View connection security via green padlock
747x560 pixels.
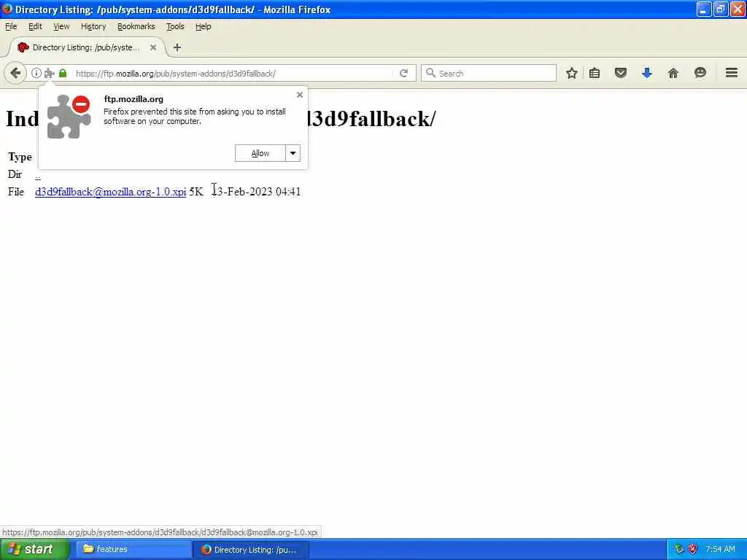[63, 74]
